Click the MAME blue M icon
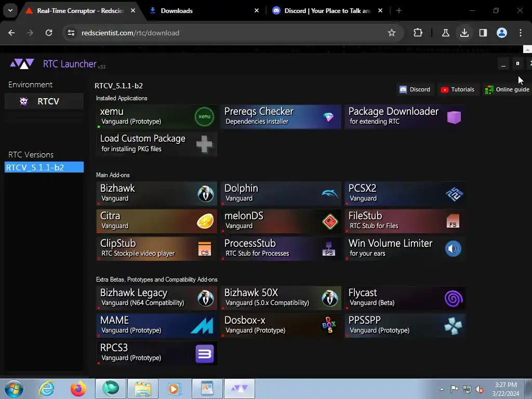This screenshot has height=399, width=532. click(x=202, y=326)
